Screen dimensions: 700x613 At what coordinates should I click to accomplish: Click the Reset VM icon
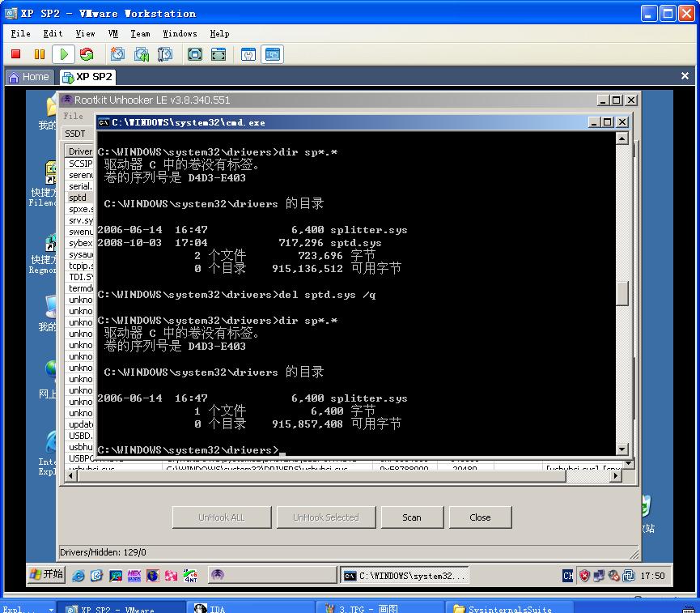tap(87, 54)
